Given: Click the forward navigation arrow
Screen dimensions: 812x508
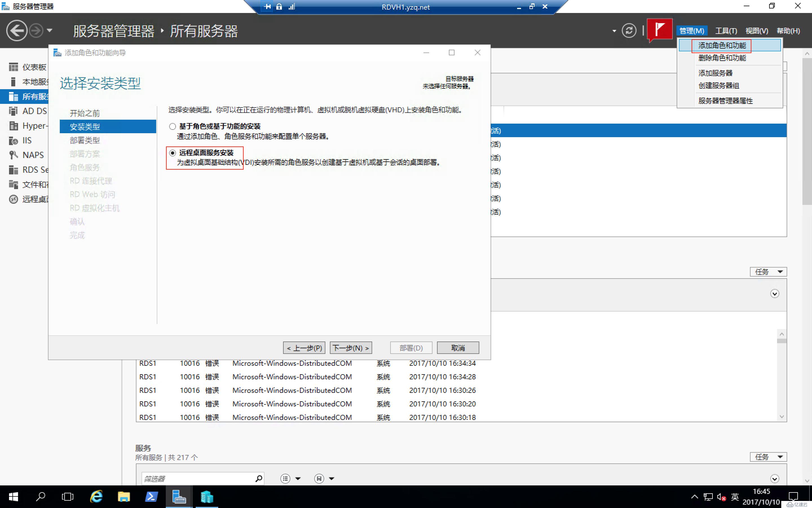Looking at the screenshot, I should coord(36,30).
